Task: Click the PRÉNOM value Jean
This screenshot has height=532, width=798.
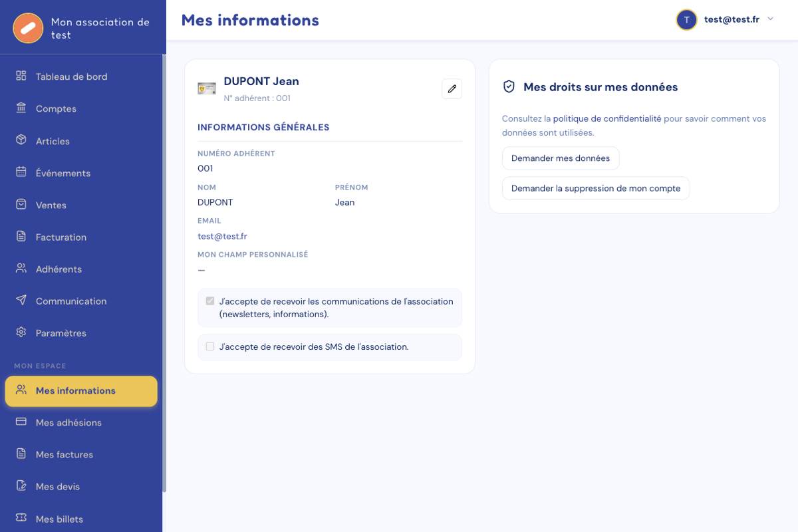Action: click(x=344, y=202)
